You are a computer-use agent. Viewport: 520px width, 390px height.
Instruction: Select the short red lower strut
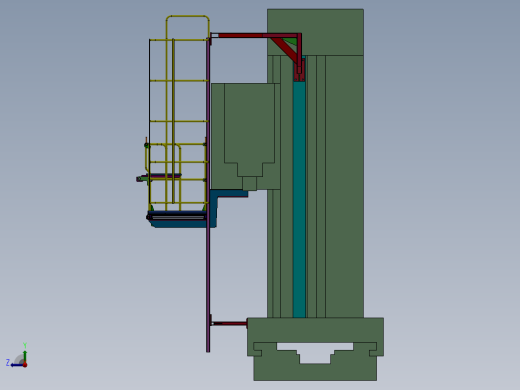pyautogui.click(x=230, y=323)
